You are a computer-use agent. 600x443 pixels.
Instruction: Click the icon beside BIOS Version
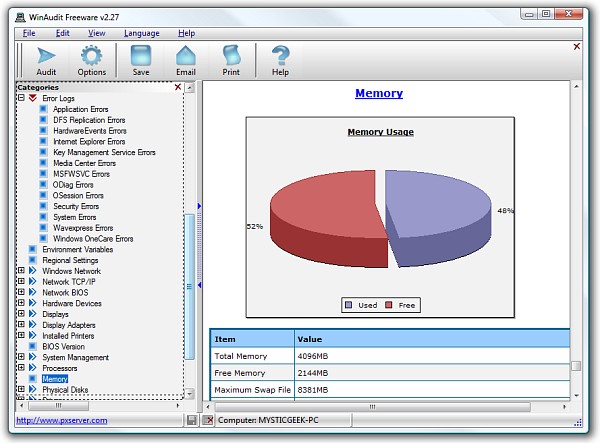[x=33, y=347]
